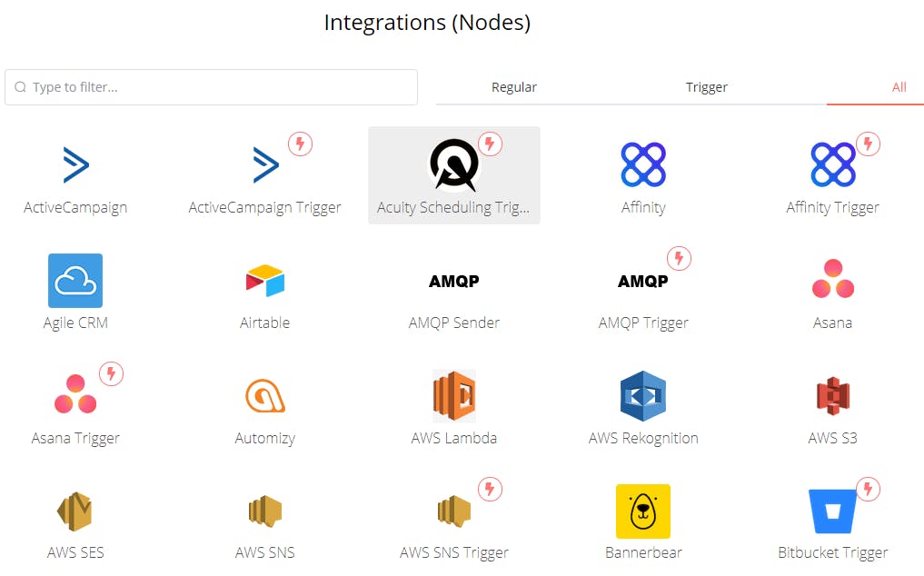Pick the Affinity node icon

click(643, 164)
